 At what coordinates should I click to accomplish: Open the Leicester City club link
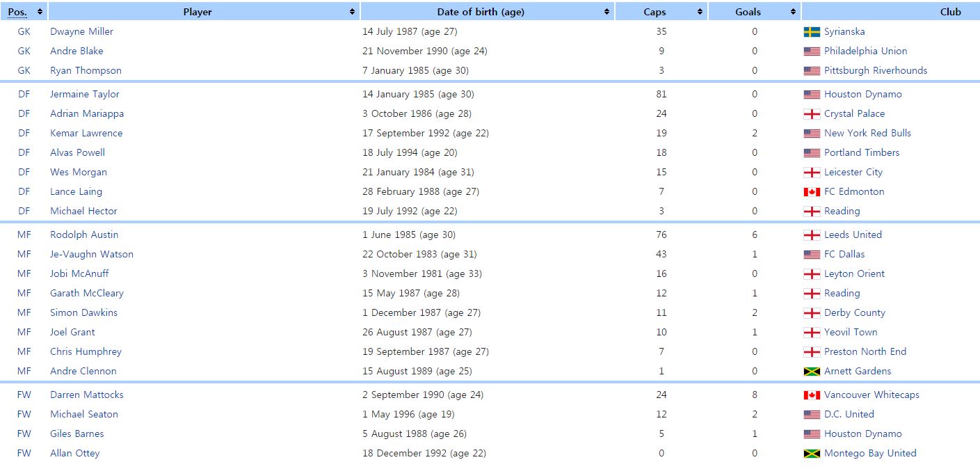point(853,173)
